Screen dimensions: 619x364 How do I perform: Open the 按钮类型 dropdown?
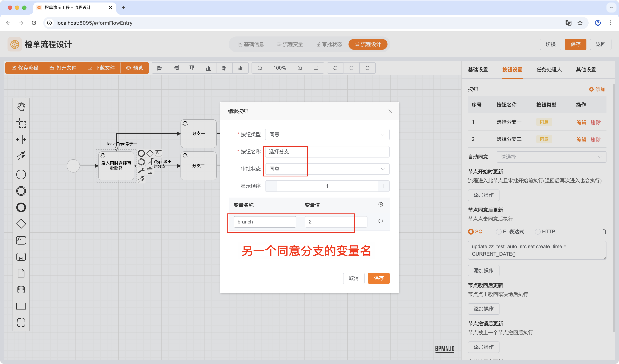click(327, 134)
